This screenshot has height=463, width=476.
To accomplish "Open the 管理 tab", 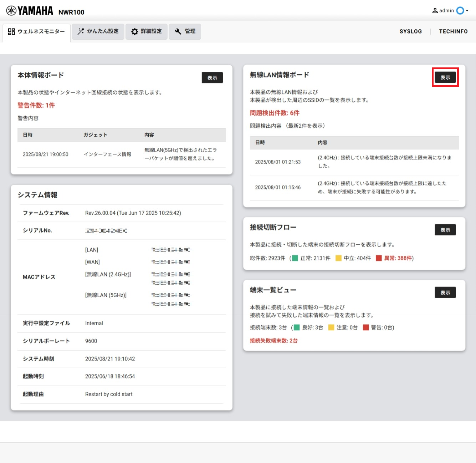I will click(185, 31).
